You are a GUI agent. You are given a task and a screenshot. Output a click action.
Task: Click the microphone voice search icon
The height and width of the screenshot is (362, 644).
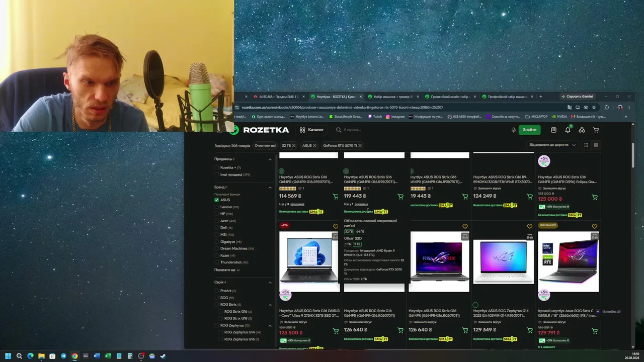click(x=513, y=130)
